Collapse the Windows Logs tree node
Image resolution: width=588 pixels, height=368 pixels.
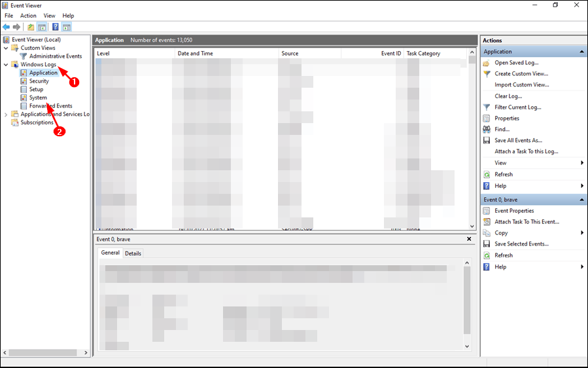click(7, 65)
